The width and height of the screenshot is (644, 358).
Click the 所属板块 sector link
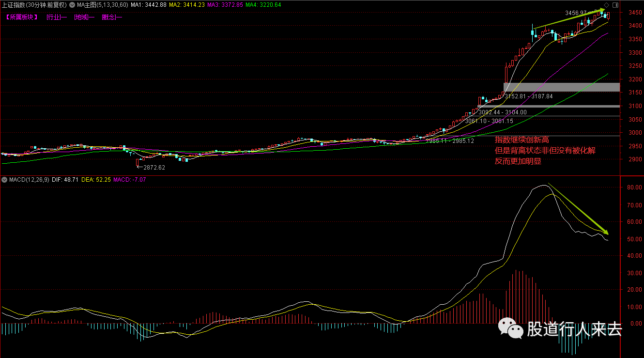(x=22, y=17)
